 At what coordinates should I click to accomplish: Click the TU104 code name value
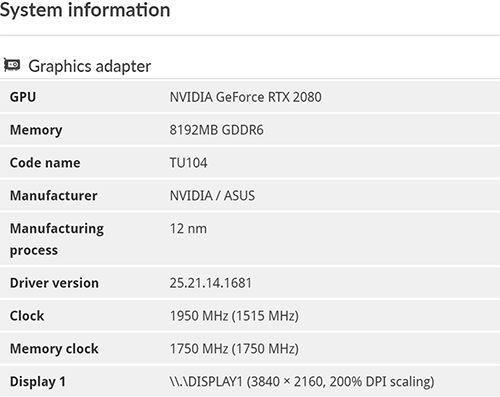[188, 163]
